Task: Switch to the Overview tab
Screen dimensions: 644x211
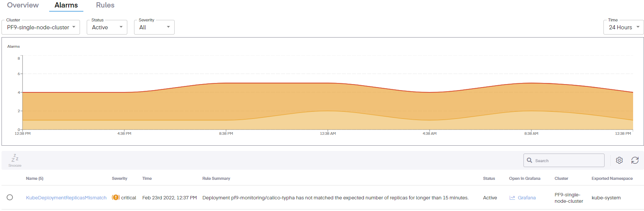Action: coord(23,5)
